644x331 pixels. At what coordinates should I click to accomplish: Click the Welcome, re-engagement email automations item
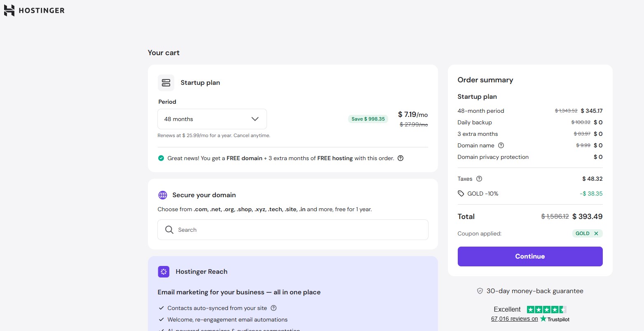[227, 319]
